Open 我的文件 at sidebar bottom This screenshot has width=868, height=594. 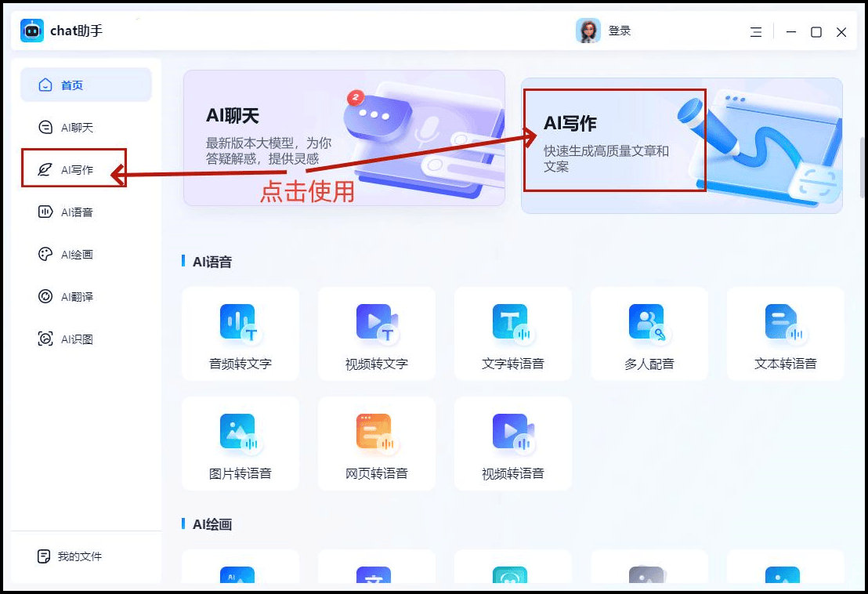pos(78,556)
